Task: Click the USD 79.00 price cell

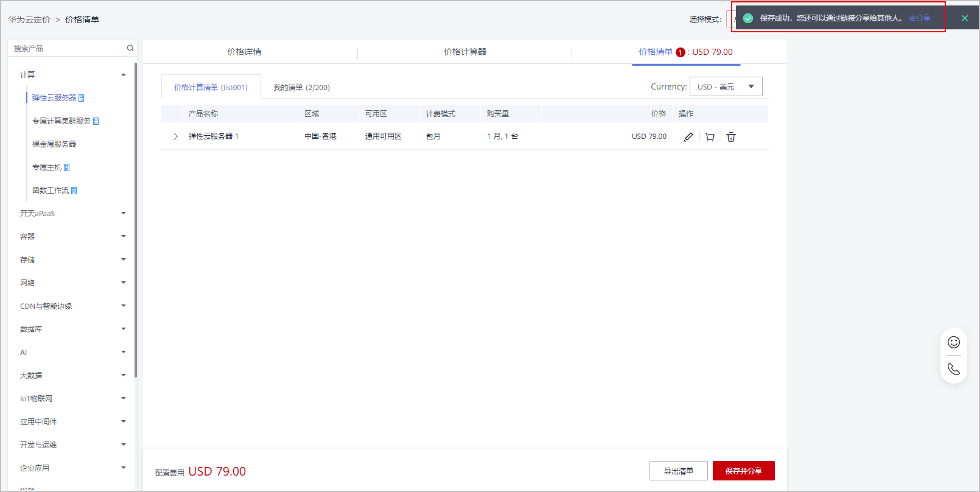Action: (x=649, y=136)
